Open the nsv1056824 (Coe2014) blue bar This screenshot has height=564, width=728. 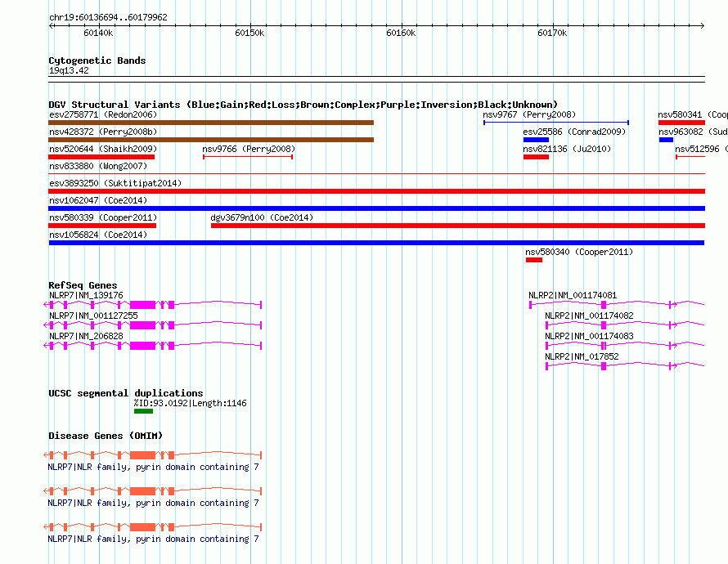376,243
